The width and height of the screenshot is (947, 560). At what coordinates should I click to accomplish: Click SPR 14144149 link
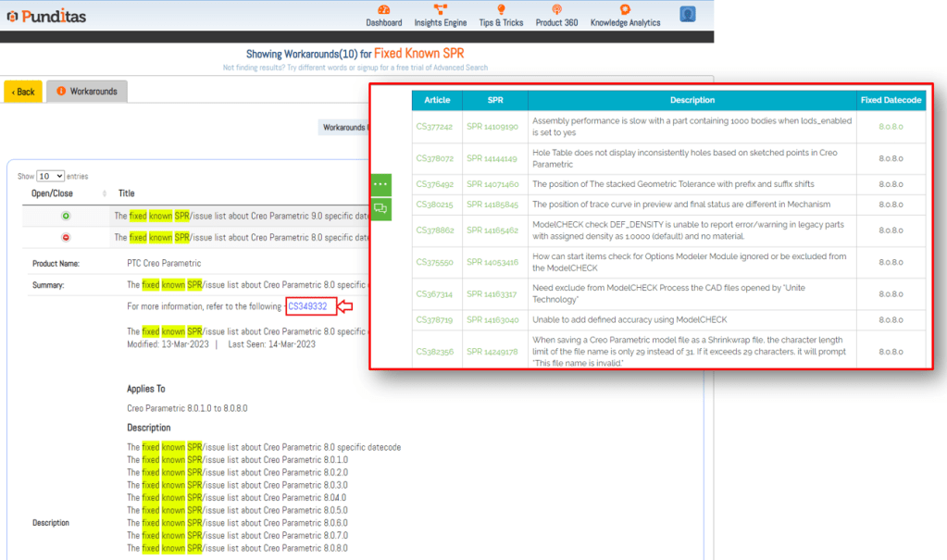click(x=492, y=158)
